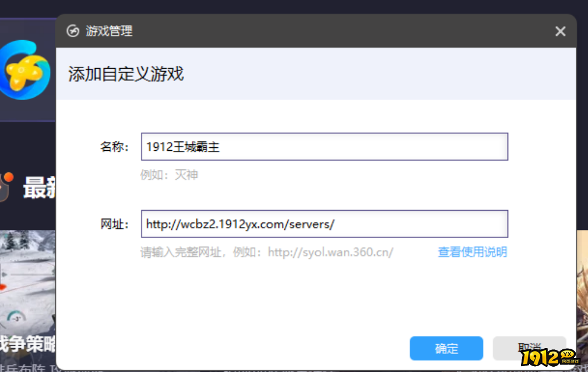Click the -3° temperature gauge in thumbnail
The width and height of the screenshot is (588, 372).
pyautogui.click(x=16, y=317)
